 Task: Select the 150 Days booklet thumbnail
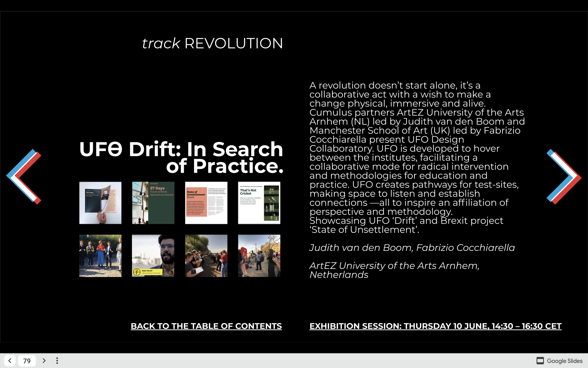100,203
